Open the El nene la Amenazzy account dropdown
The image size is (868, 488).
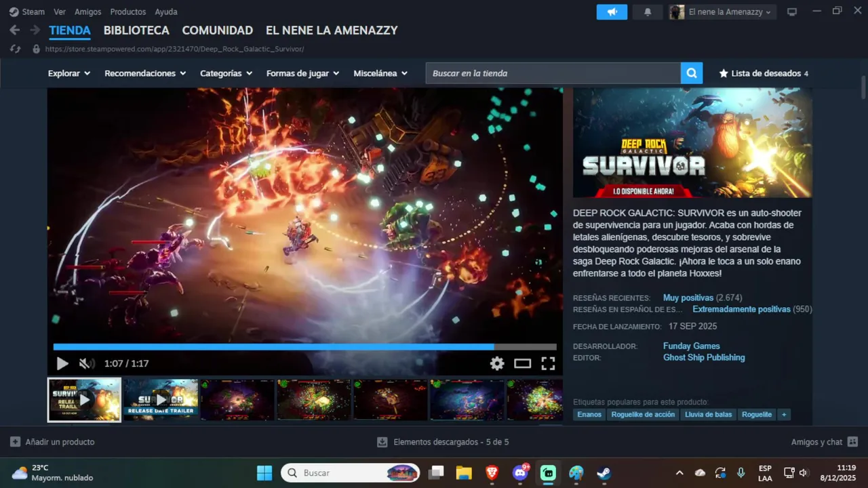point(722,12)
